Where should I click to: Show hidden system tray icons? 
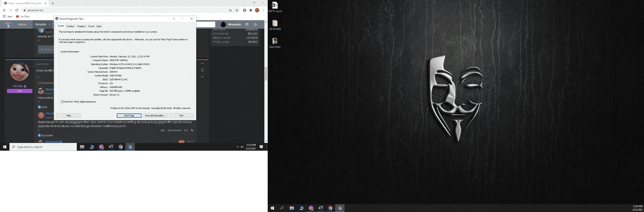(x=237, y=147)
